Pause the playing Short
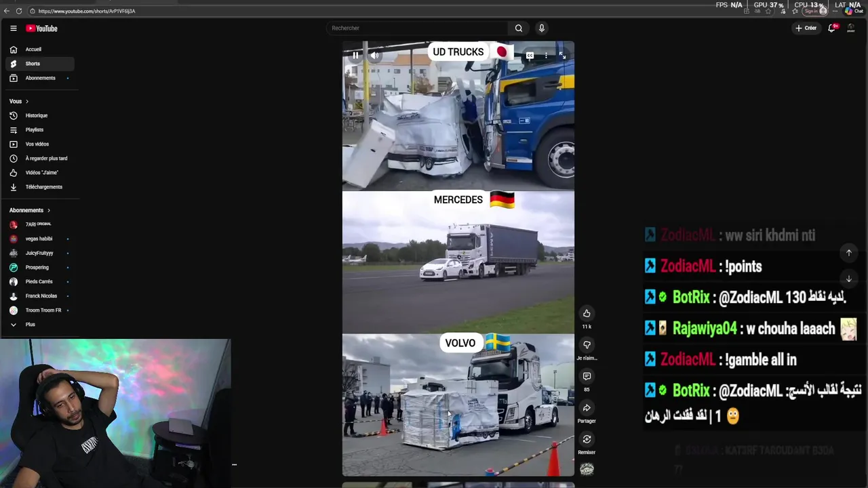The width and height of the screenshot is (868, 488). click(355, 56)
